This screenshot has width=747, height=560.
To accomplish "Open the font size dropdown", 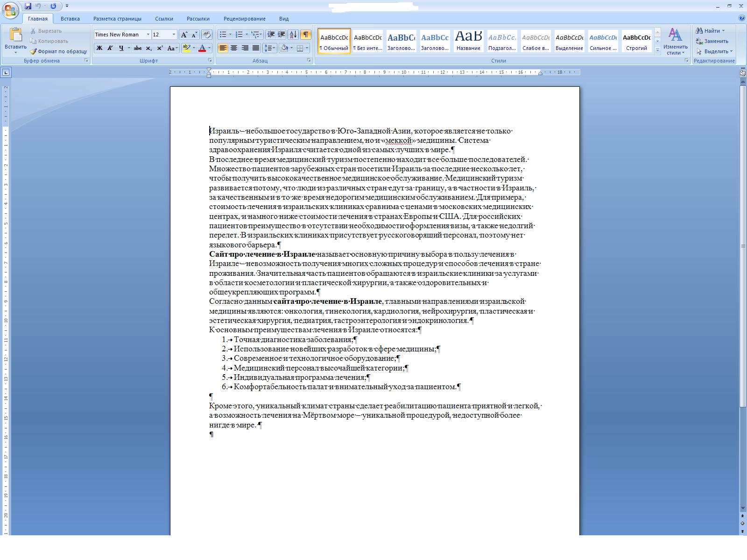I will pos(174,35).
